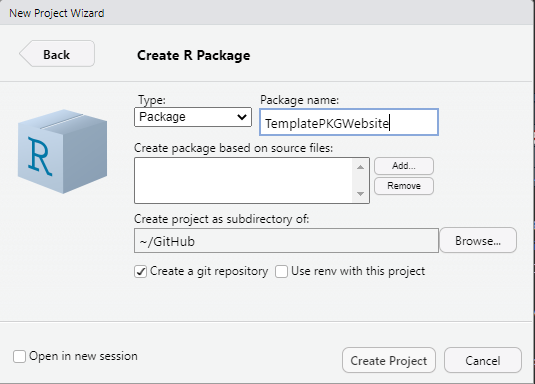Open the Type dropdown showing Package
This screenshot has width=535, height=384.
tap(193, 117)
